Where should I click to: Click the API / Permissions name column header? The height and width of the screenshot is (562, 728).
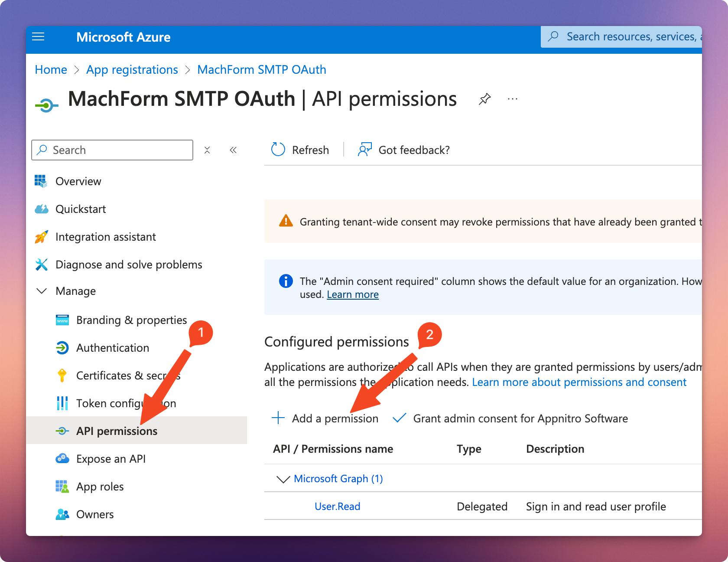pos(333,449)
